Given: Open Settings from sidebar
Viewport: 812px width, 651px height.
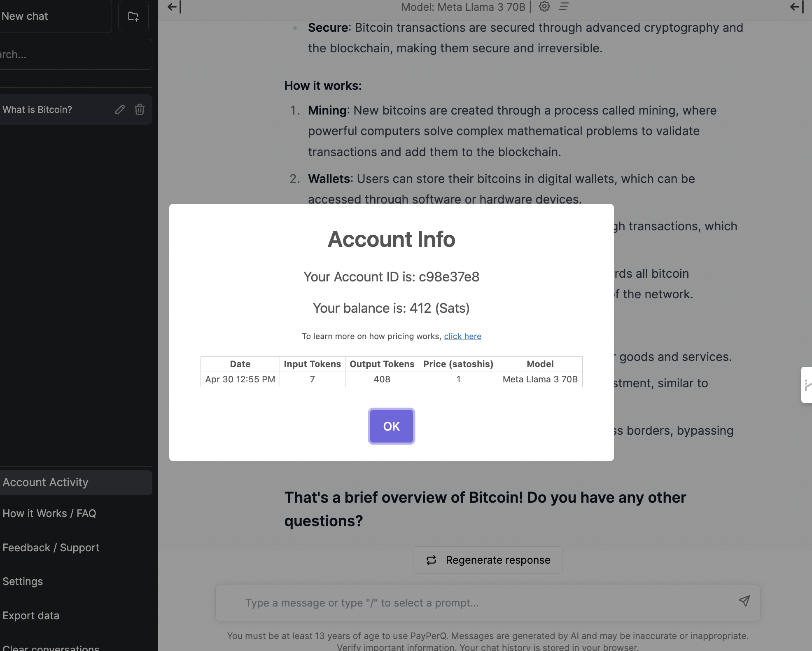Looking at the screenshot, I should coord(23,582).
